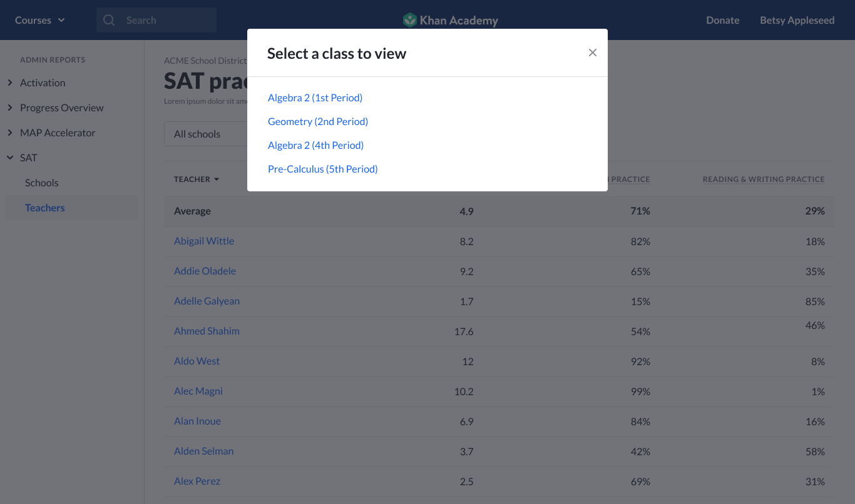Collapse the SAT section chevron
Image resolution: width=855 pixels, height=504 pixels.
10,158
